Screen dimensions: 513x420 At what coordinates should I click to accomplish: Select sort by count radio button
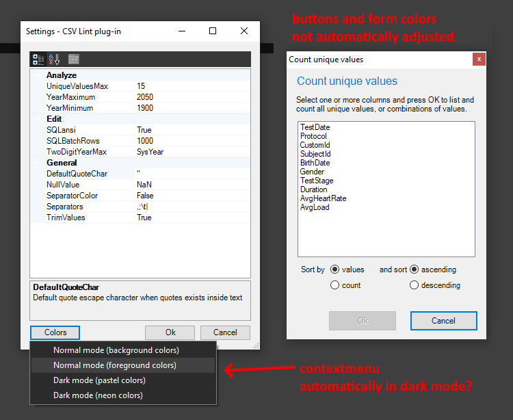tap(334, 285)
